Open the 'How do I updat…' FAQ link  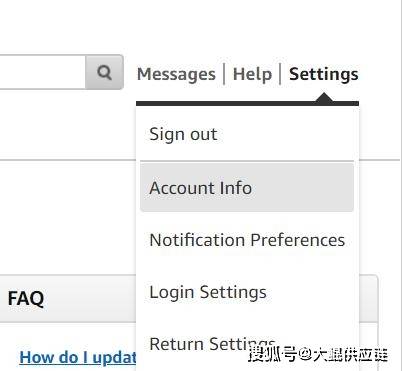pyautogui.click(x=78, y=358)
